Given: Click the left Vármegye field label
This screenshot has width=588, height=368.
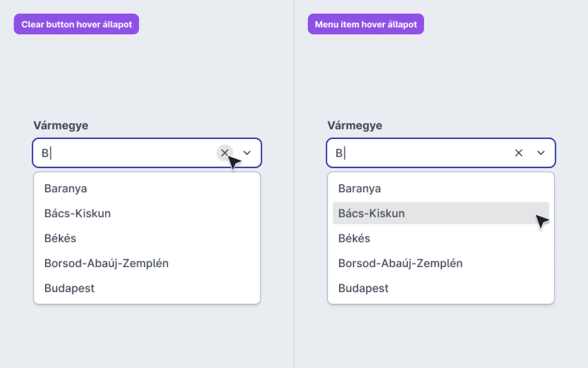Looking at the screenshot, I should [61, 126].
